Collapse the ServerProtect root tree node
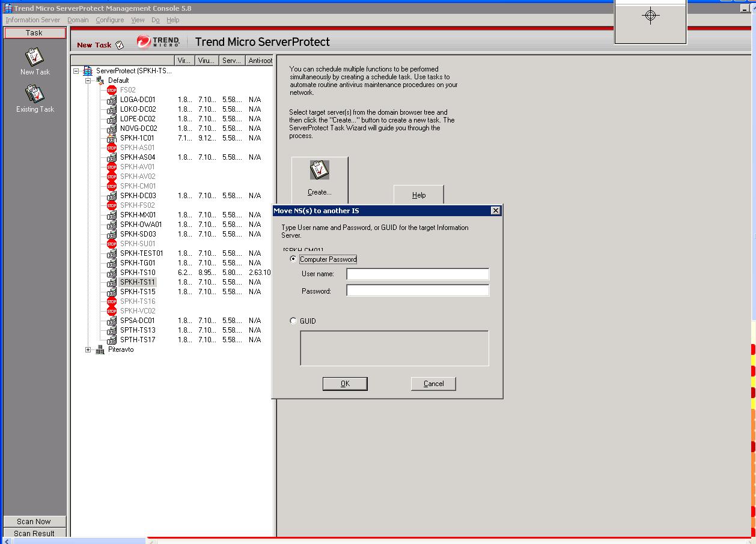 pos(76,71)
